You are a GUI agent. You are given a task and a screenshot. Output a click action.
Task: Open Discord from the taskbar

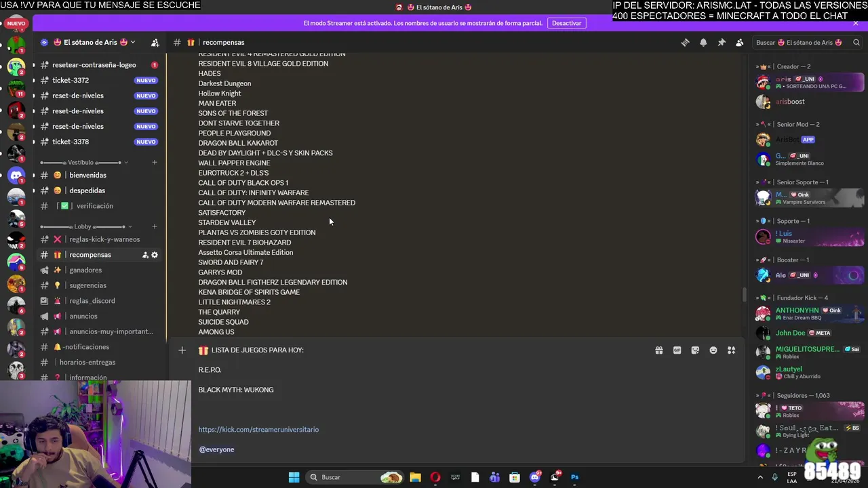(535, 477)
